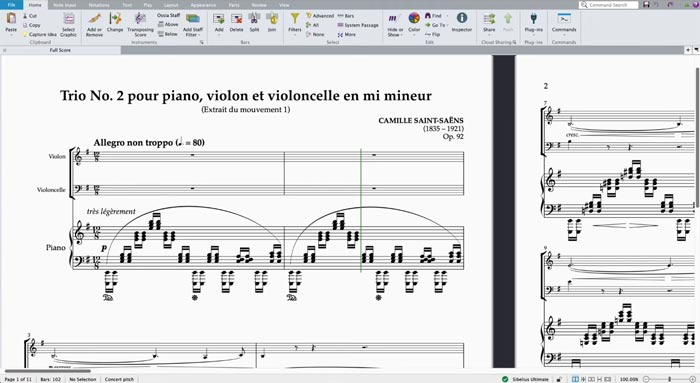Open the Commands dropdown

(564, 23)
